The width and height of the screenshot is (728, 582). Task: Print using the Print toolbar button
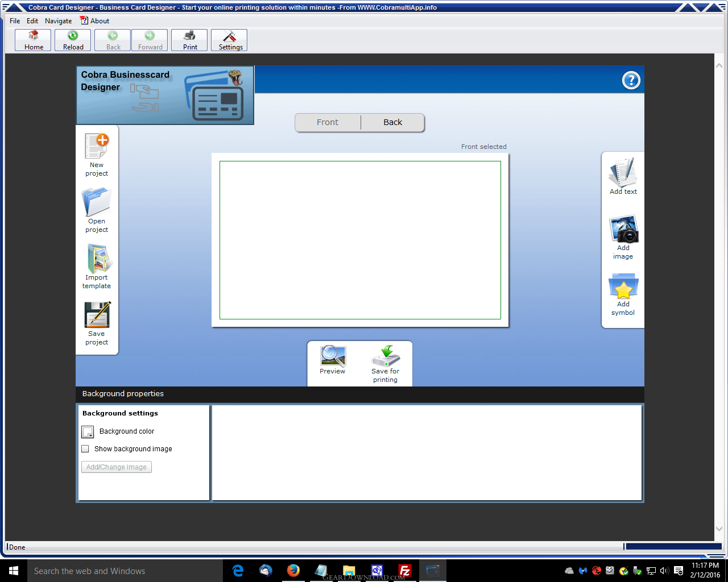(x=189, y=40)
